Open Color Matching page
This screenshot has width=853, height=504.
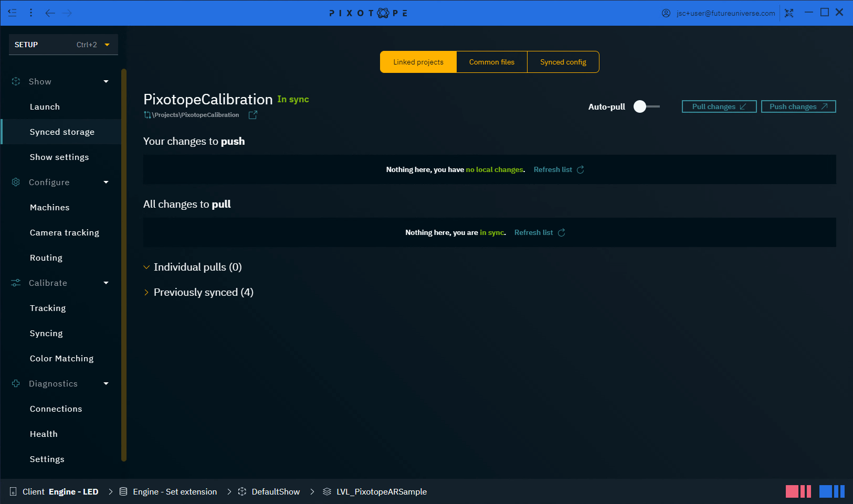tap(61, 358)
